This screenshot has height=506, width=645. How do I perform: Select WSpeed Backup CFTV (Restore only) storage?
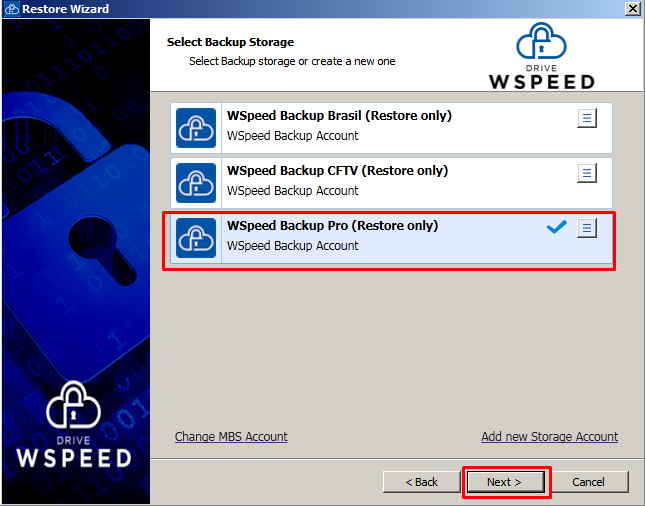[391, 183]
